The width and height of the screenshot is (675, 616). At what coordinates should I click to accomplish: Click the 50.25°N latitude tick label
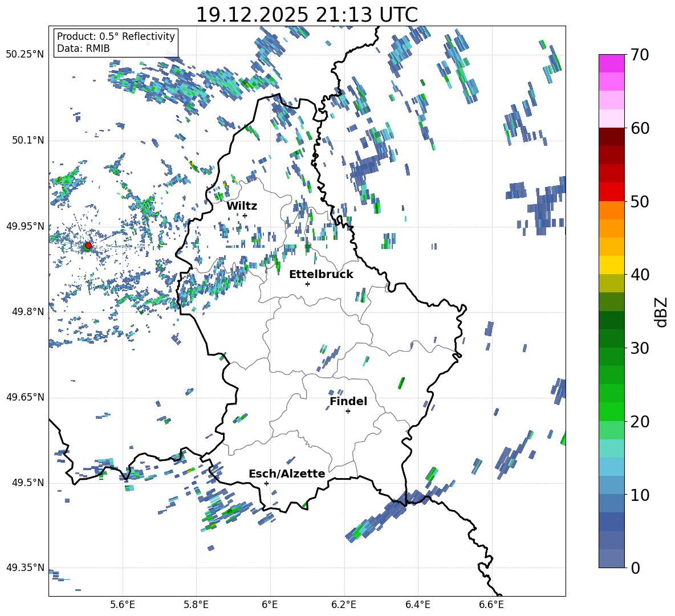click(x=25, y=55)
